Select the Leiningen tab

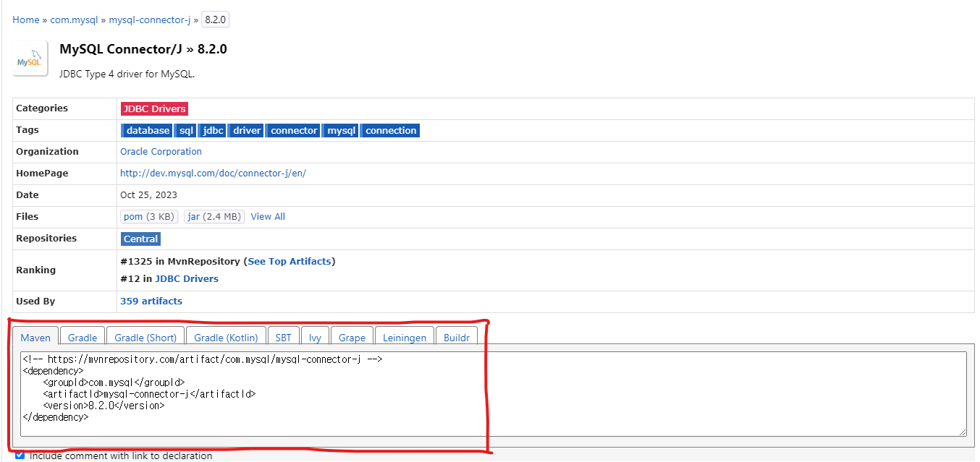point(404,337)
